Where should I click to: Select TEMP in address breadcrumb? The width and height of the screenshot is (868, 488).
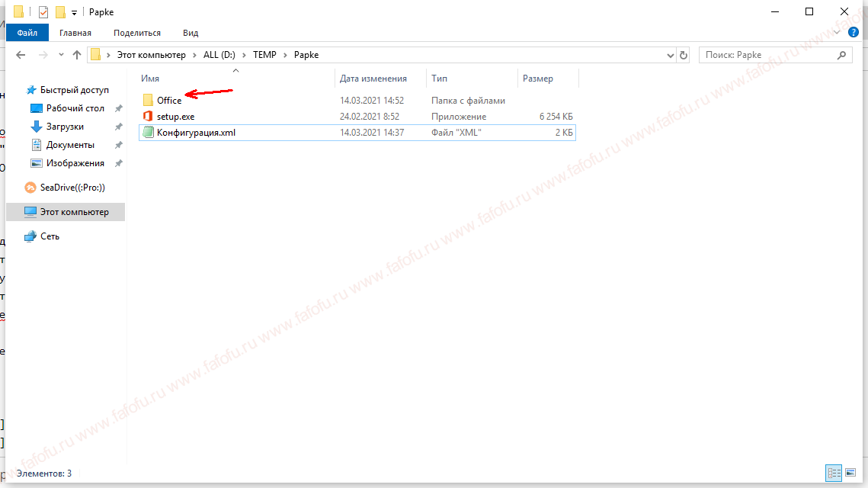point(264,55)
